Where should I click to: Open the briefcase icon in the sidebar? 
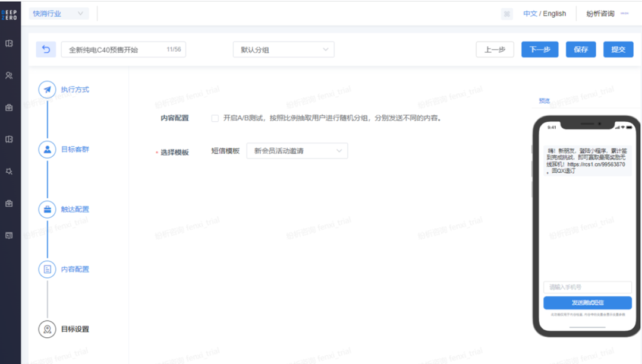[x=9, y=108]
